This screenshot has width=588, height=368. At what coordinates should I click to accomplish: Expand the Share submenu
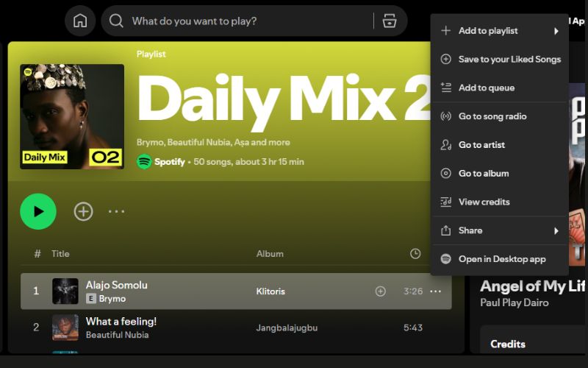pyautogui.click(x=500, y=230)
